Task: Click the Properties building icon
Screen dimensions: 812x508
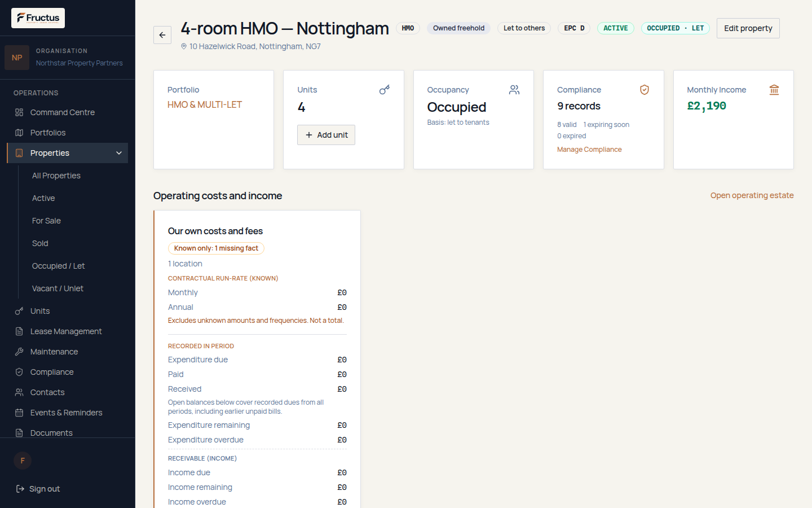Action: (19, 153)
